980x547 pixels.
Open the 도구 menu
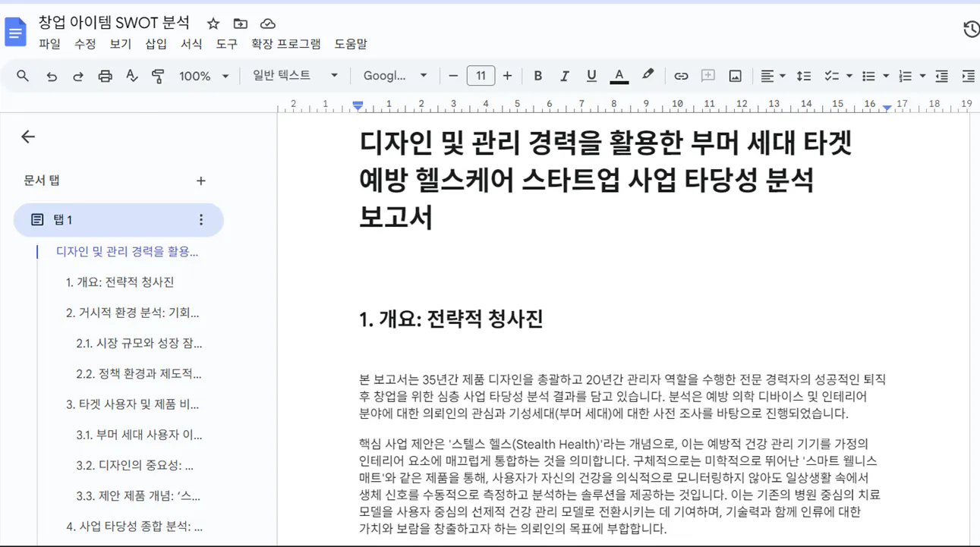click(x=226, y=44)
